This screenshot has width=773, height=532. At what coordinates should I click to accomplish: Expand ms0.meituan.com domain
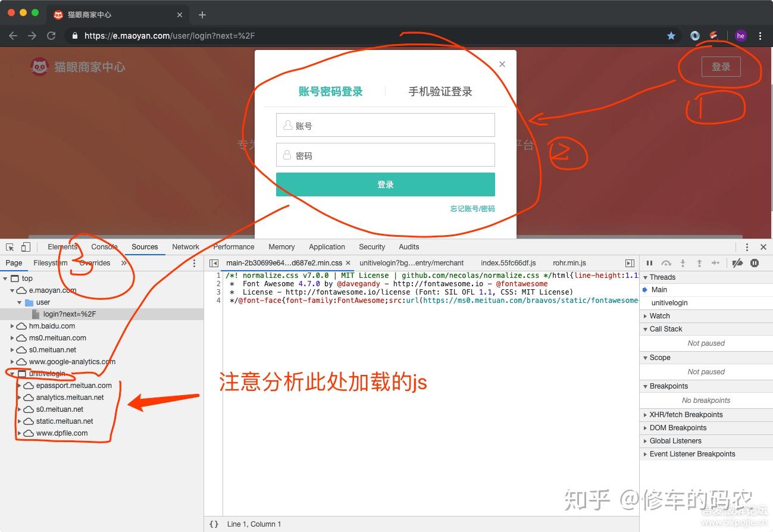[x=12, y=338]
